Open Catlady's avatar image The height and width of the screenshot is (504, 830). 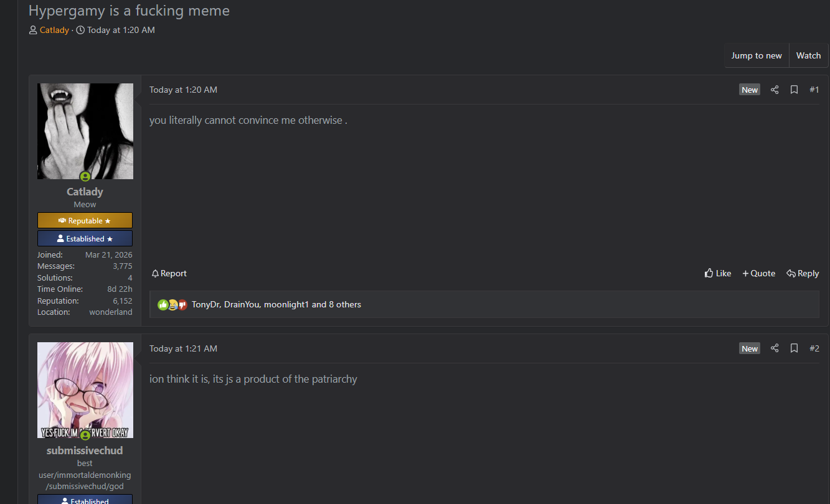(x=85, y=131)
